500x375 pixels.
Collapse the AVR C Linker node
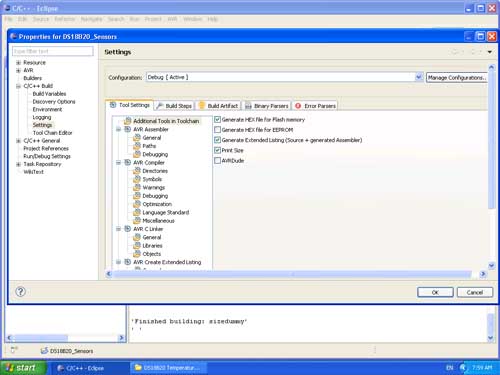click(118, 229)
